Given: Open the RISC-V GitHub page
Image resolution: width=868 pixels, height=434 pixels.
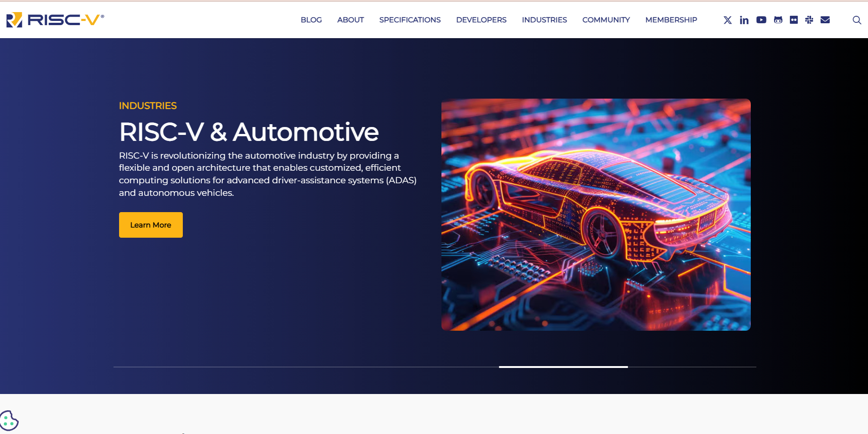Looking at the screenshot, I should click(x=778, y=20).
